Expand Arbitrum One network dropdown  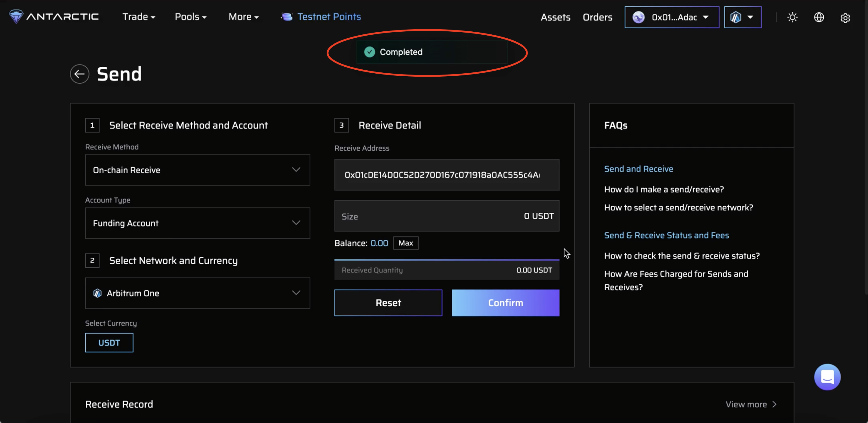198,293
